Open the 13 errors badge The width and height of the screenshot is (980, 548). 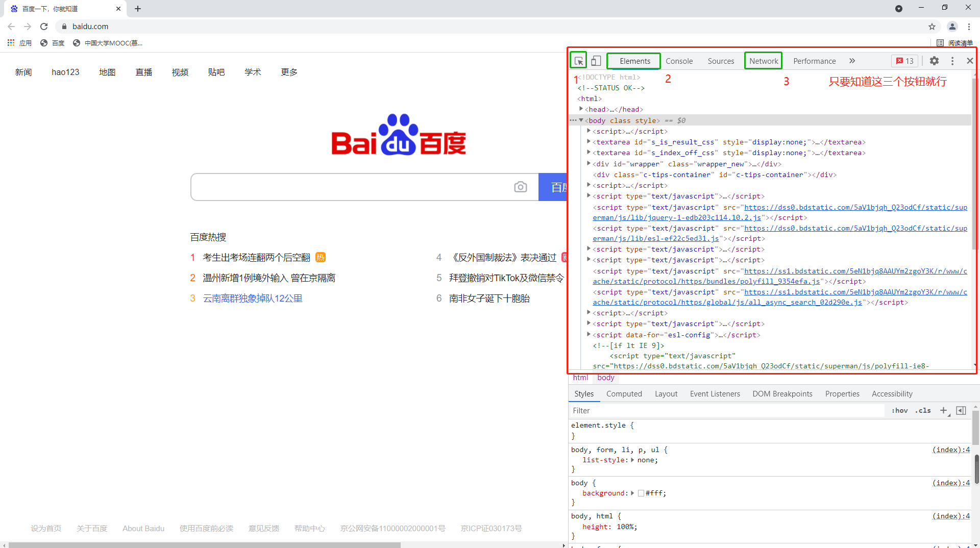point(905,61)
